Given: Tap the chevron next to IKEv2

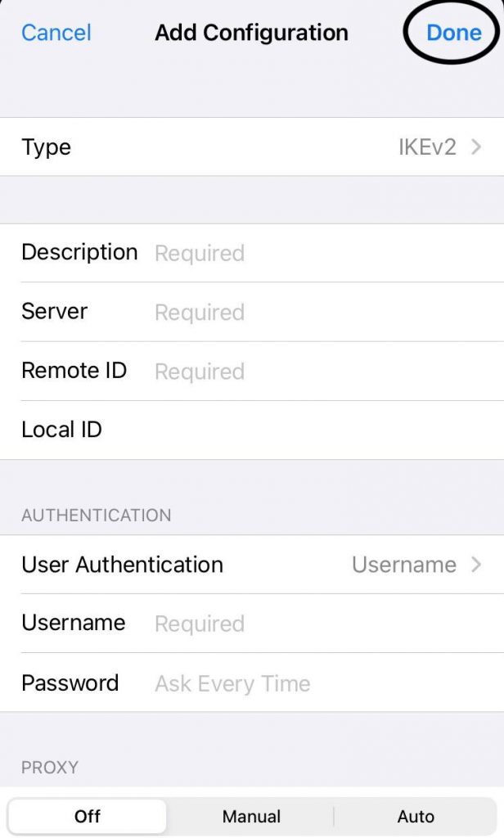Looking at the screenshot, I should [x=476, y=147].
